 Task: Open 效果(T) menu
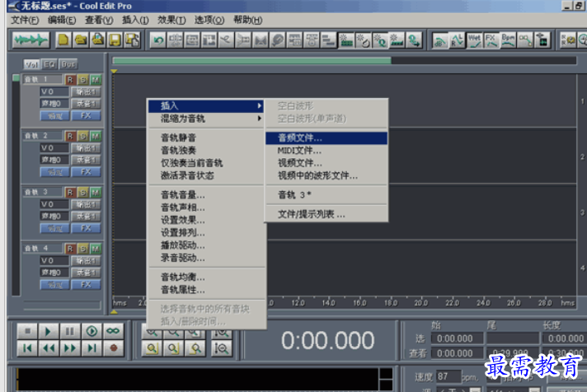pos(171,20)
